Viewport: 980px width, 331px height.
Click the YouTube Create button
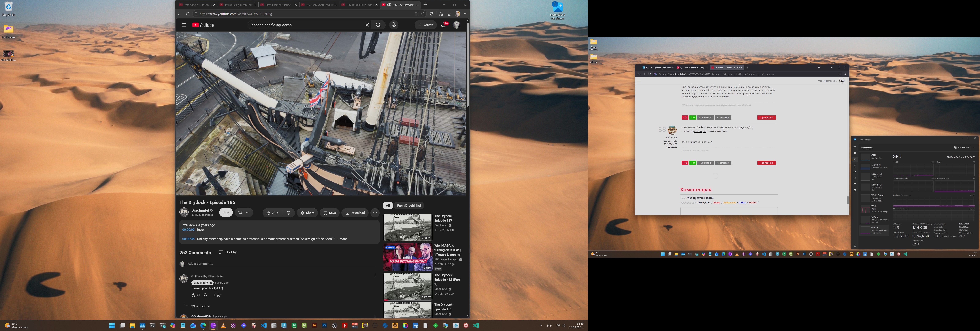click(x=426, y=25)
